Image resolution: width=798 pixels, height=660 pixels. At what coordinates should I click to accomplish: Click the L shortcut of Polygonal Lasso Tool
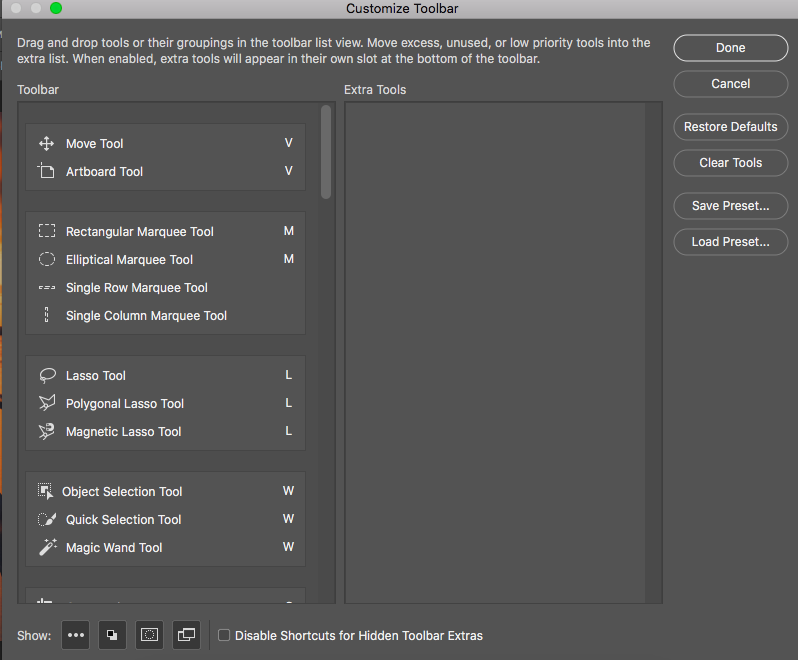(x=289, y=403)
